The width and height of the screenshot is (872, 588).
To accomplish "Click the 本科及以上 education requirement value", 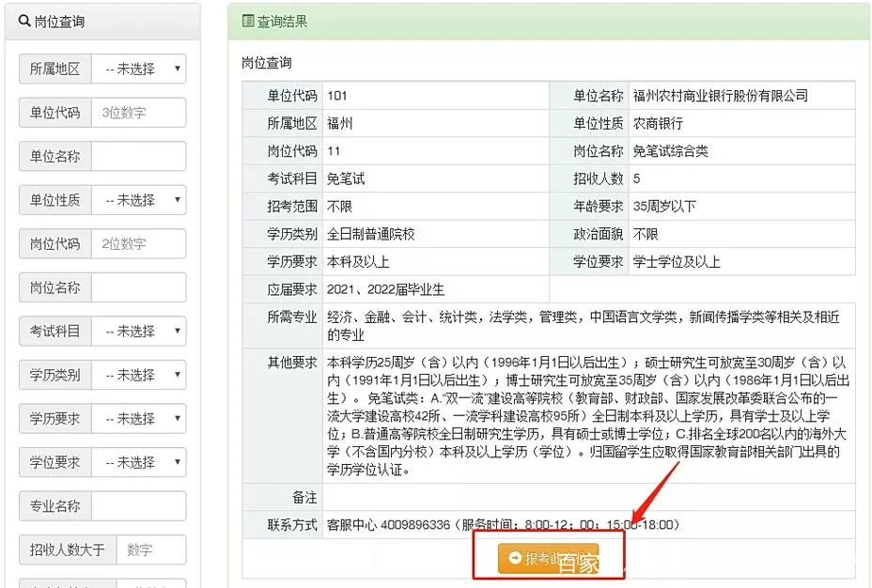I will pyautogui.click(x=358, y=262).
